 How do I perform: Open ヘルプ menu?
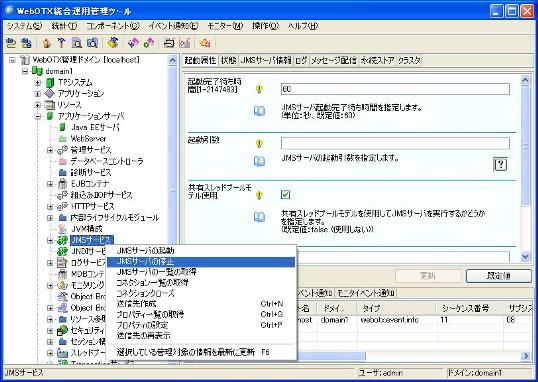303,26
